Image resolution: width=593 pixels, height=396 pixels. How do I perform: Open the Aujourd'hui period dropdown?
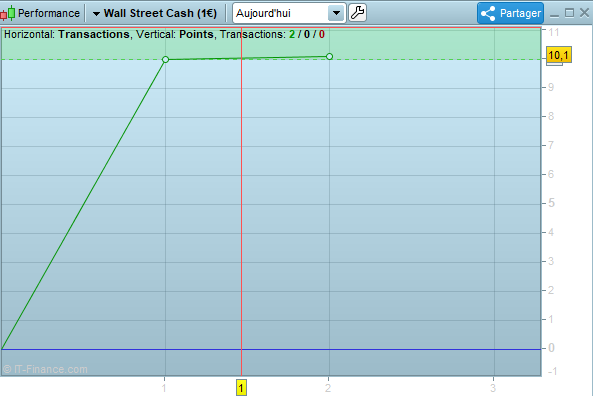click(289, 13)
